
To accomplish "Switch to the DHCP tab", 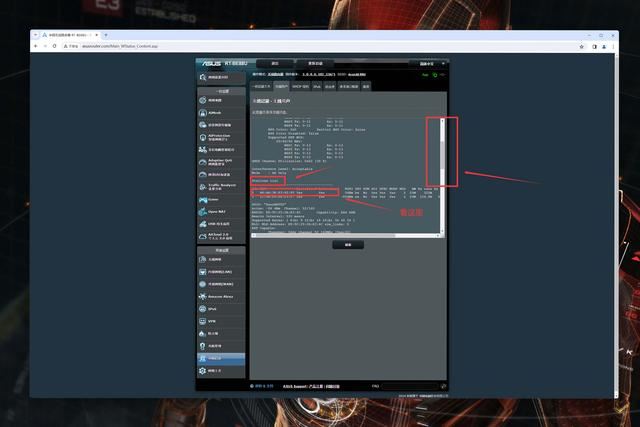I will pyautogui.click(x=299, y=87).
